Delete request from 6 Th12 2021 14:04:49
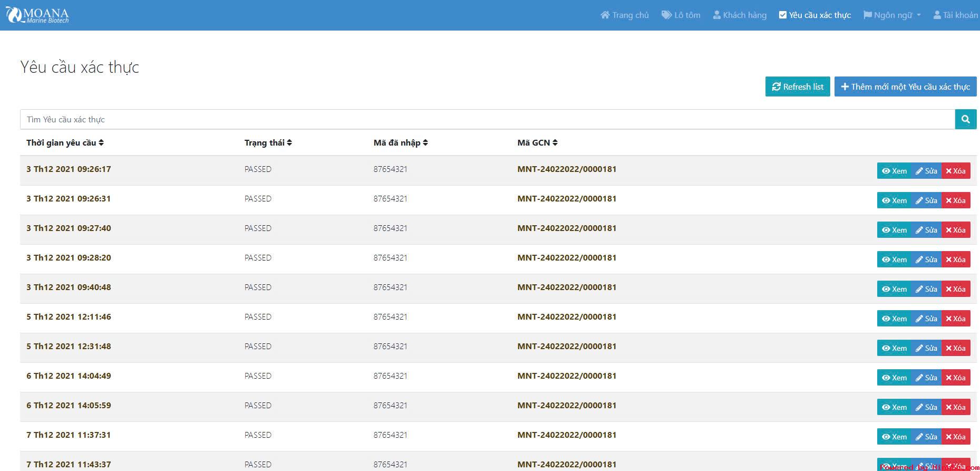 (956, 378)
